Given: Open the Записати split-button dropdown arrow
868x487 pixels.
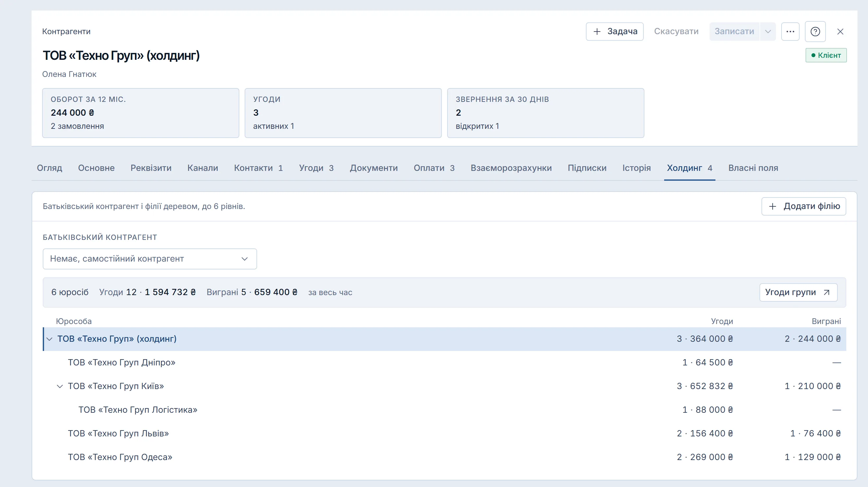Looking at the screenshot, I should click(768, 32).
